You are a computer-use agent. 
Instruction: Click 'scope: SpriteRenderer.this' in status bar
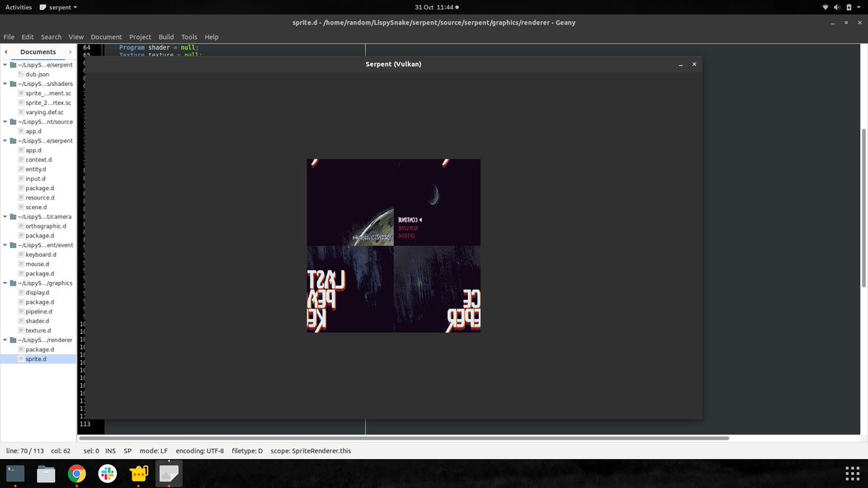311,450
